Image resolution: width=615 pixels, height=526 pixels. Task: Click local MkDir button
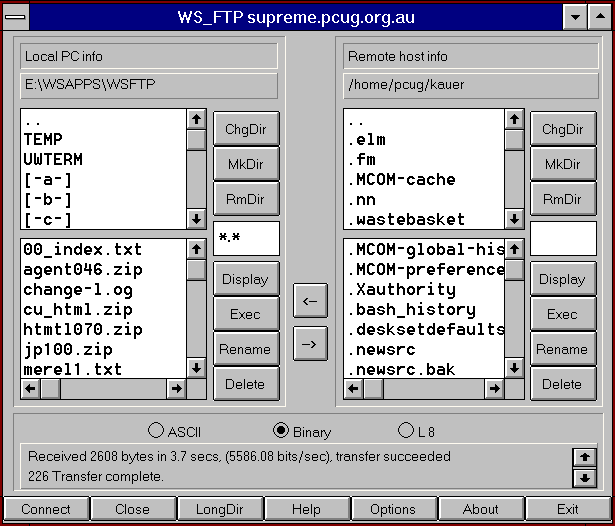[x=246, y=164]
